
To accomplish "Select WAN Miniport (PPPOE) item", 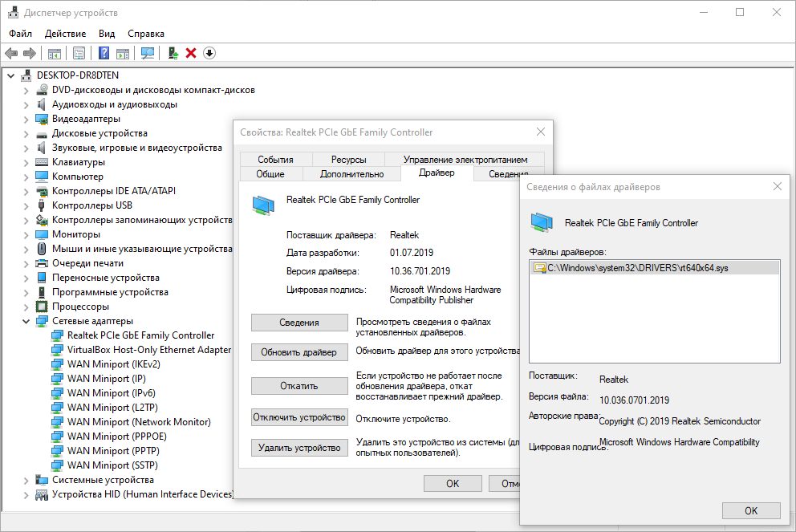I will 117,437.
